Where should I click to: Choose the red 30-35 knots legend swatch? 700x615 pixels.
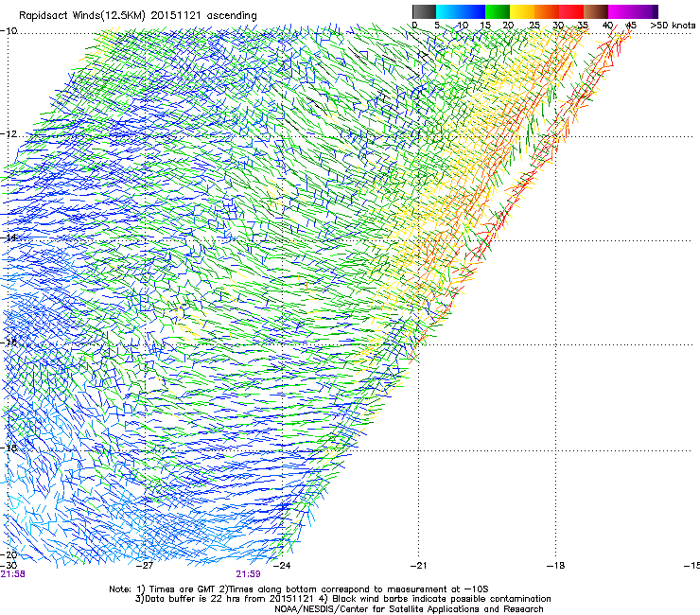[x=571, y=11]
